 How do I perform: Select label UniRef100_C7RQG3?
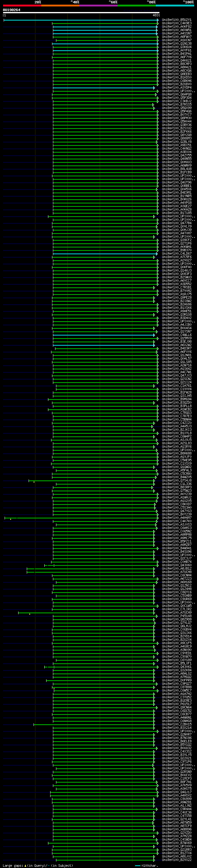pyautogui.click(x=176, y=413)
